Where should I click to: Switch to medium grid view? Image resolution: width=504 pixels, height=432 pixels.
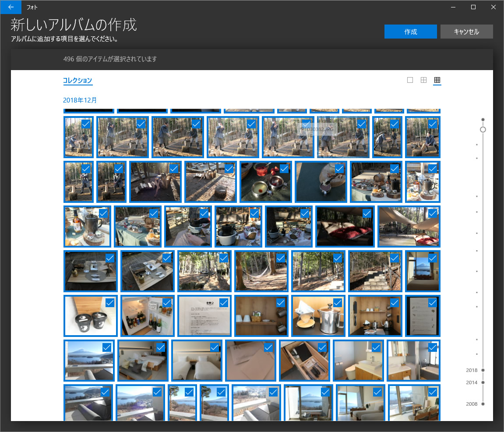(x=423, y=80)
